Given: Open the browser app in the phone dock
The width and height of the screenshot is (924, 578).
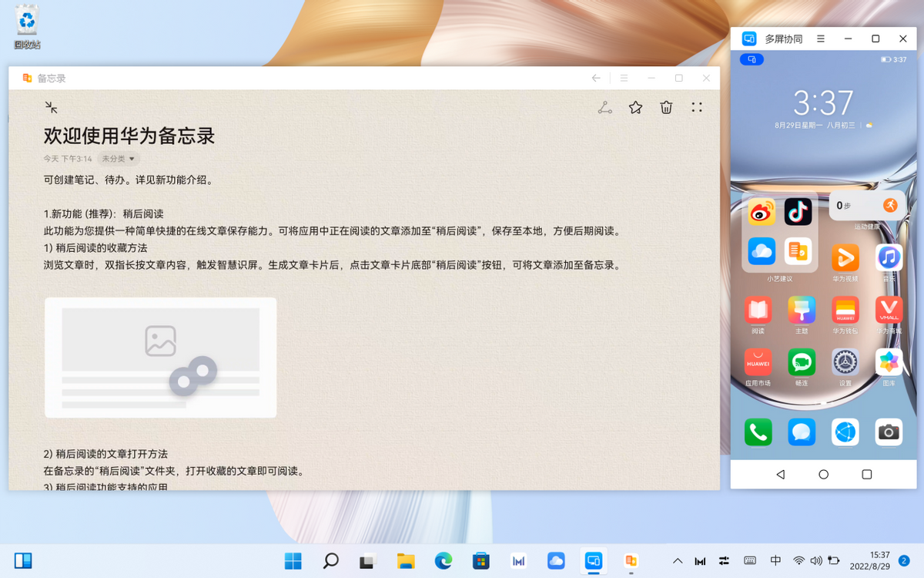Looking at the screenshot, I should [845, 432].
